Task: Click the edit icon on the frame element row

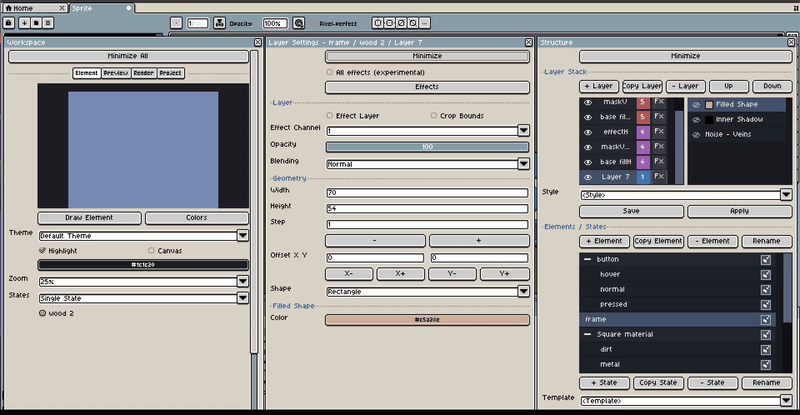Action: (765, 320)
